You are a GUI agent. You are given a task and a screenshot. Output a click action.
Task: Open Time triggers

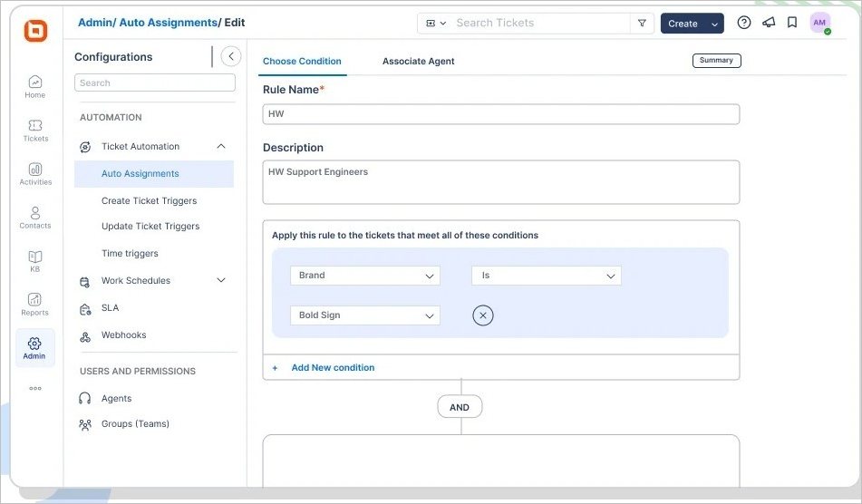[x=130, y=254]
